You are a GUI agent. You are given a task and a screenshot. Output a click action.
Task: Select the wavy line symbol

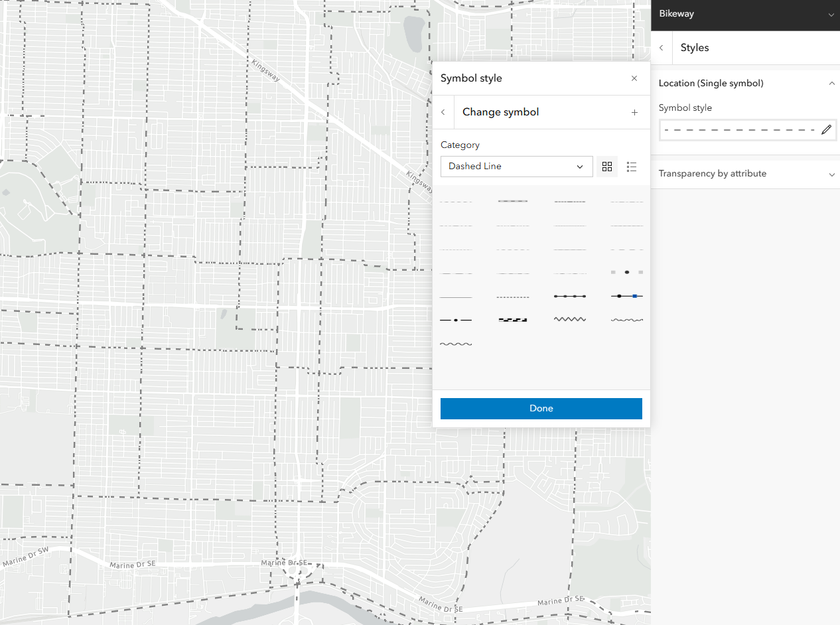(x=626, y=319)
